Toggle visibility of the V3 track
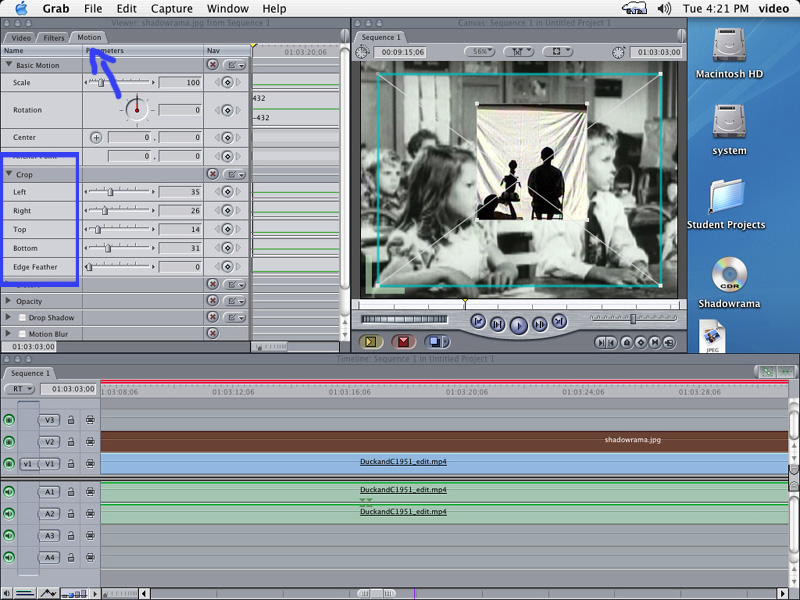This screenshot has width=800, height=600. 9,420
